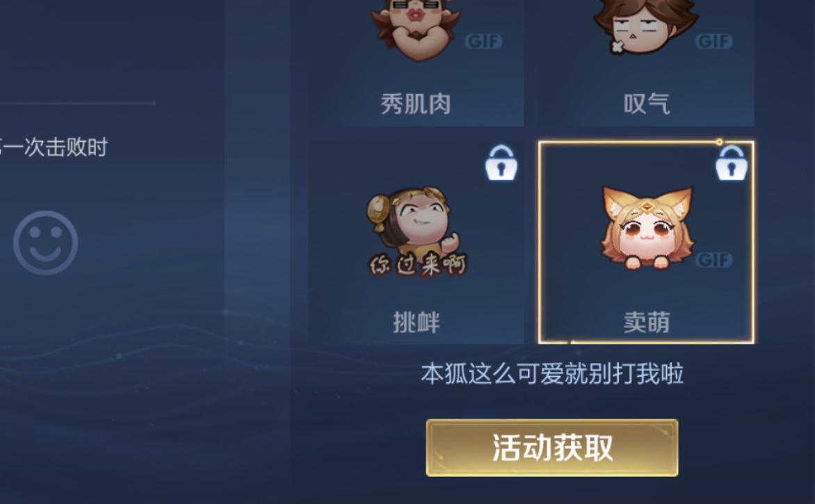
Task: Click the 叹气 emote name label
Action: (647, 104)
